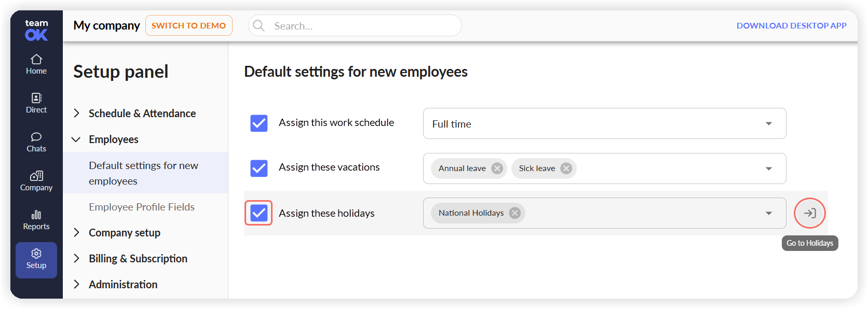The height and width of the screenshot is (309, 868).
Task: Toggle Assign these holidays checkbox
Action: (259, 213)
